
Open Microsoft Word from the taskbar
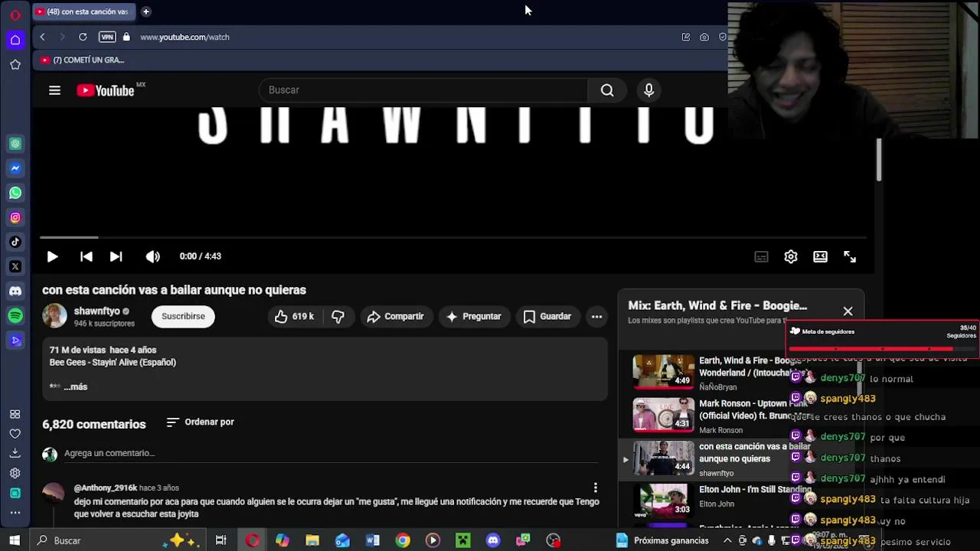tap(373, 540)
